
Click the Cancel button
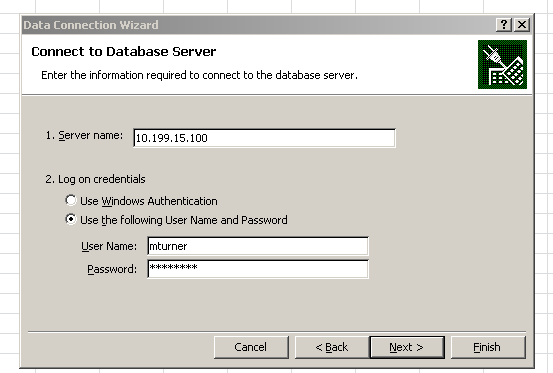click(x=251, y=347)
